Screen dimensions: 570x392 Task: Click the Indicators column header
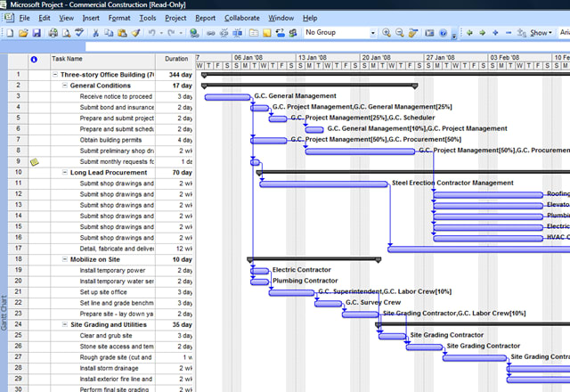click(39, 61)
